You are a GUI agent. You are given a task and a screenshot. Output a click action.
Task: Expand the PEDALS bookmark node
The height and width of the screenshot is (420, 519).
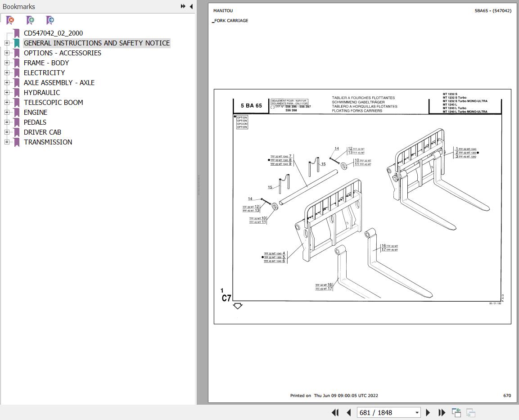(7, 122)
